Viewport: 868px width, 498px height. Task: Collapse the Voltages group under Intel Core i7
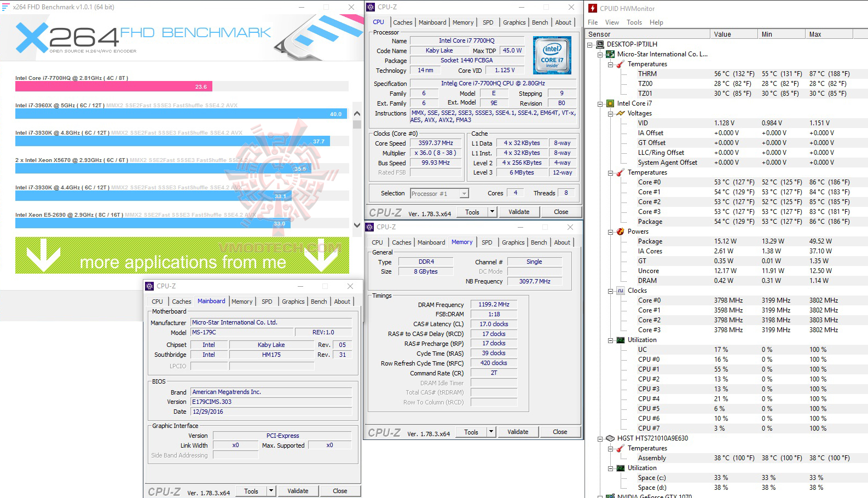tap(611, 113)
